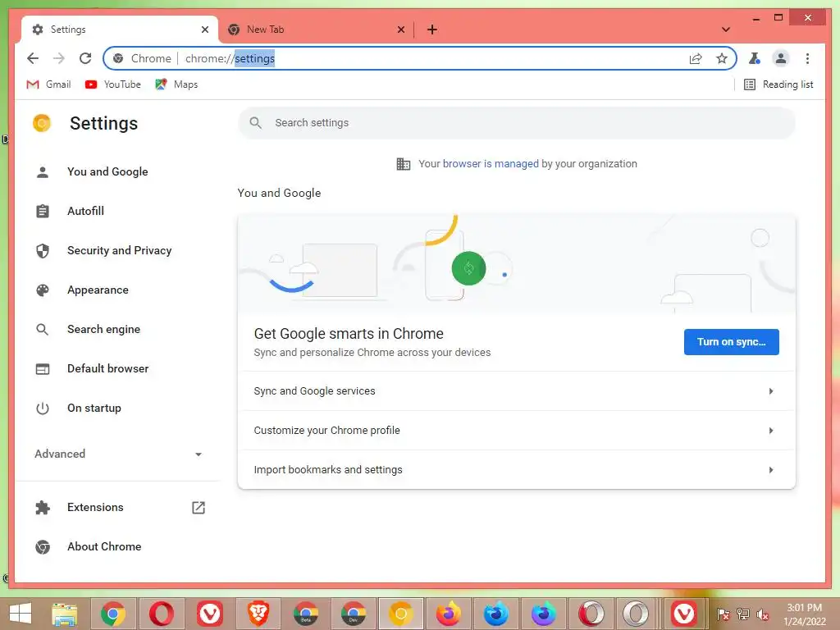Viewport: 840px width, 630px height.
Task: Open the YouTube bookmark
Action: tap(113, 84)
